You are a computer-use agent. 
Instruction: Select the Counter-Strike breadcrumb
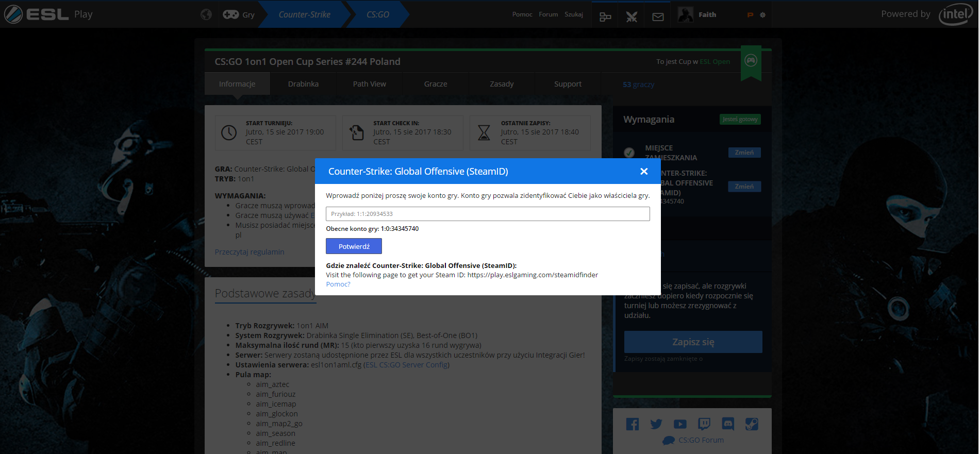click(x=305, y=14)
